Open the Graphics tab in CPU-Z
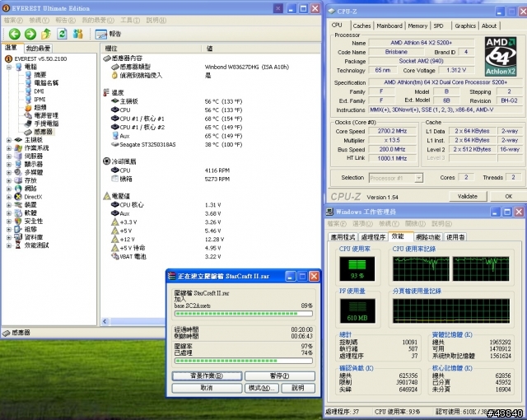The image size is (527, 420). (x=465, y=26)
